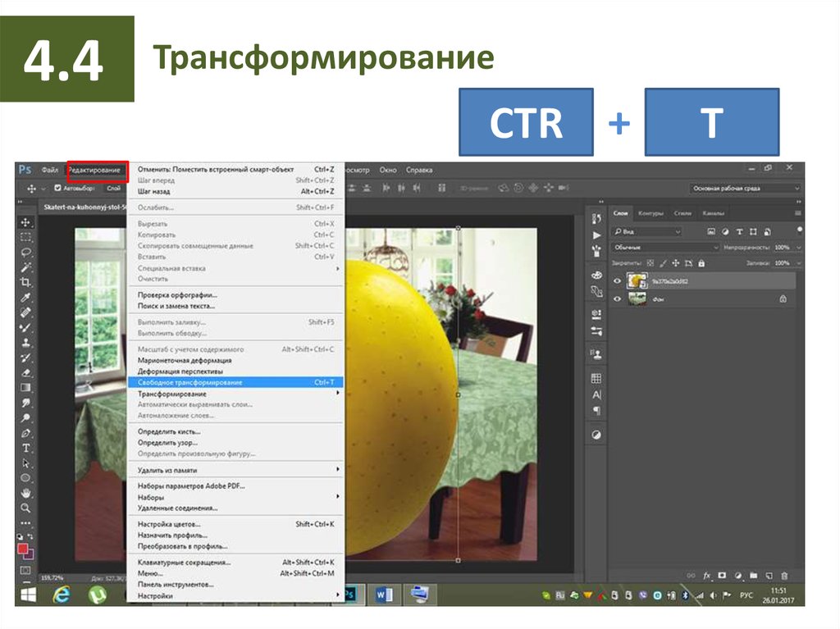
Task: Select the Lasso tool
Action: pos(25,252)
